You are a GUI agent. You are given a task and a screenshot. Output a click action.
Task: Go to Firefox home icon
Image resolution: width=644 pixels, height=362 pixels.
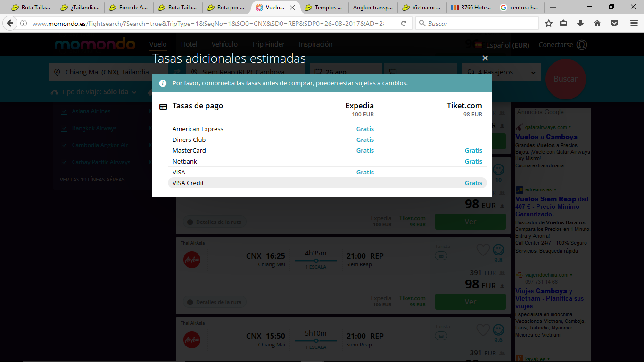tap(597, 23)
